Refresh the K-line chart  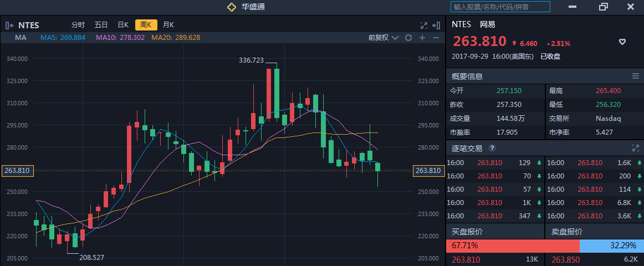pyautogui.click(x=408, y=38)
